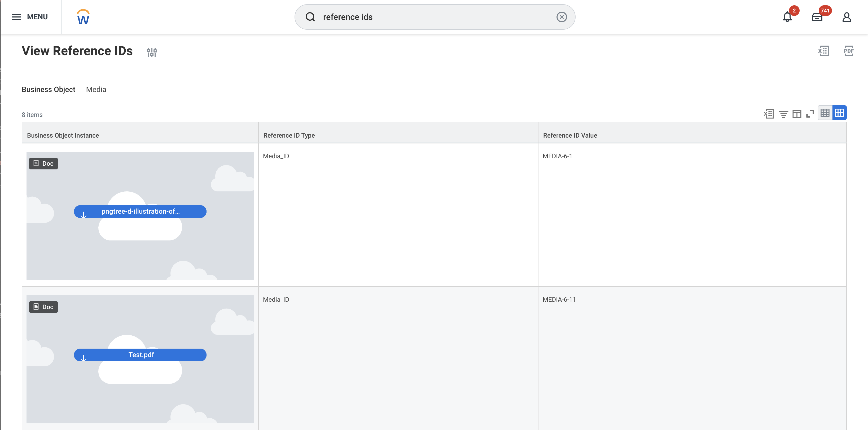
Task: Download the Test.pdf document
Action: [140, 355]
